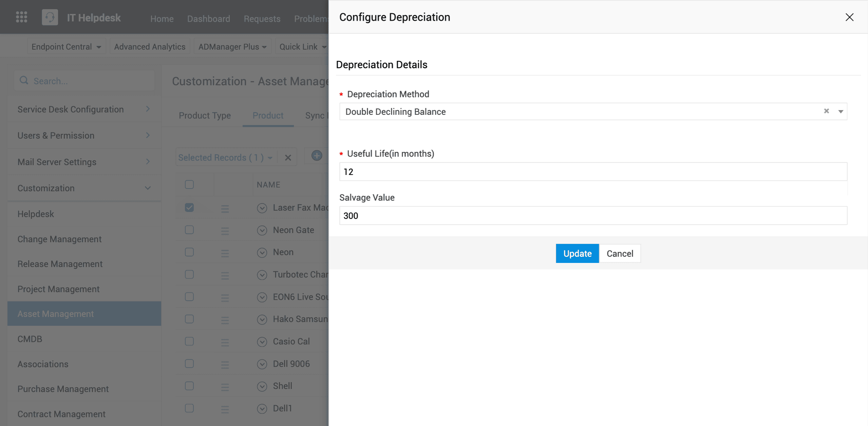Screen dimensions: 868x426
Task: Check the select-all checkbox in header
Action: 189,184
